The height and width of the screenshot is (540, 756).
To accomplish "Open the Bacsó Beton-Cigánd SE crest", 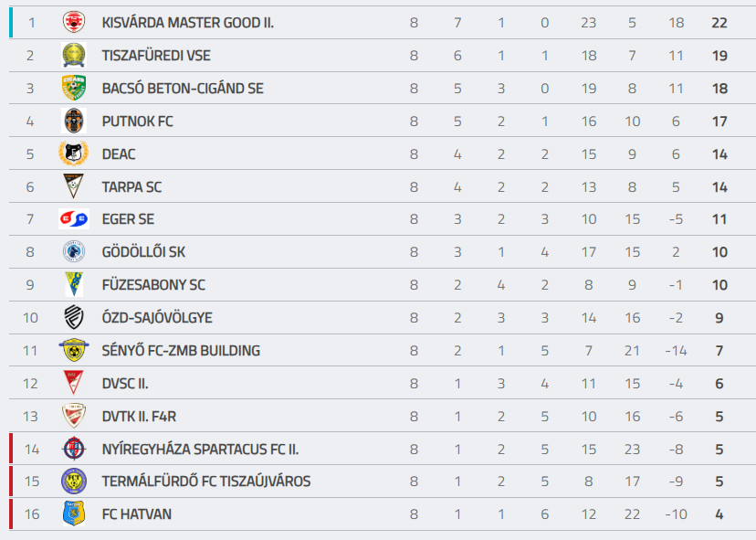I will pyautogui.click(x=74, y=88).
